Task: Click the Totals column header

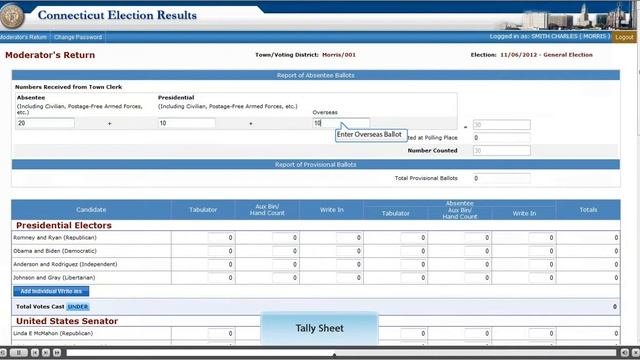Action: click(x=588, y=210)
